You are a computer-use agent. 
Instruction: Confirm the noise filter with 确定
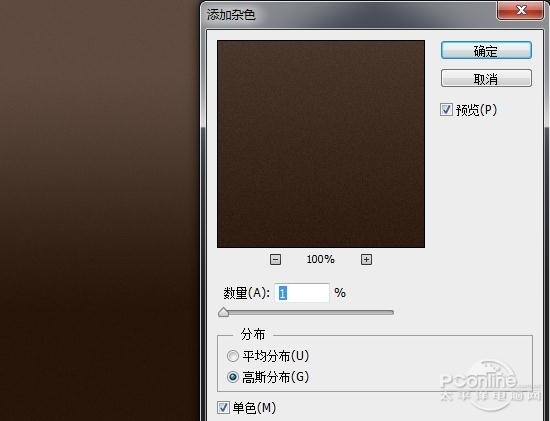(x=486, y=51)
